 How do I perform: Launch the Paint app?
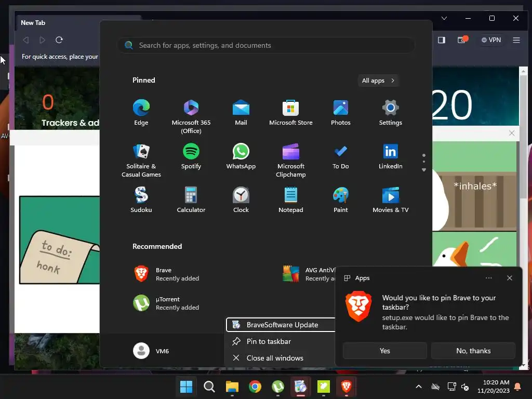click(x=341, y=200)
